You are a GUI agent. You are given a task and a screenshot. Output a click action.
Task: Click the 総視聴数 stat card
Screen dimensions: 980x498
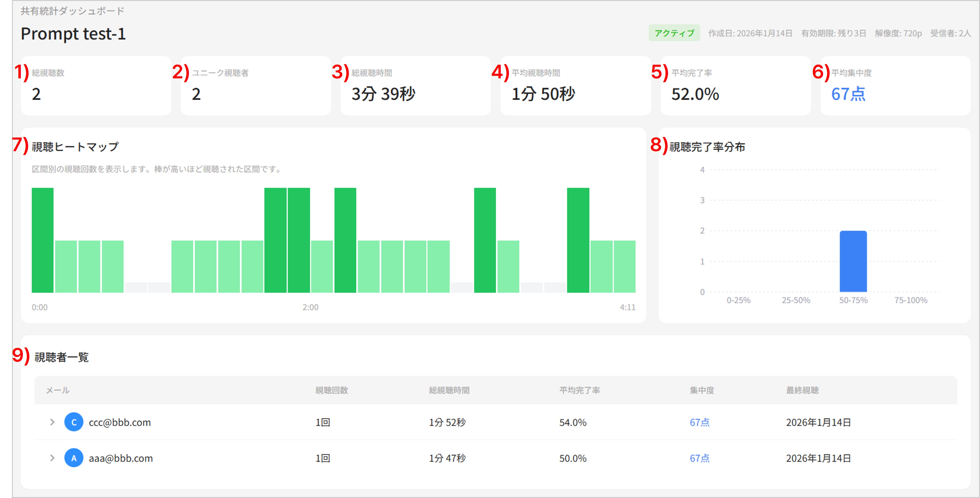point(96,86)
